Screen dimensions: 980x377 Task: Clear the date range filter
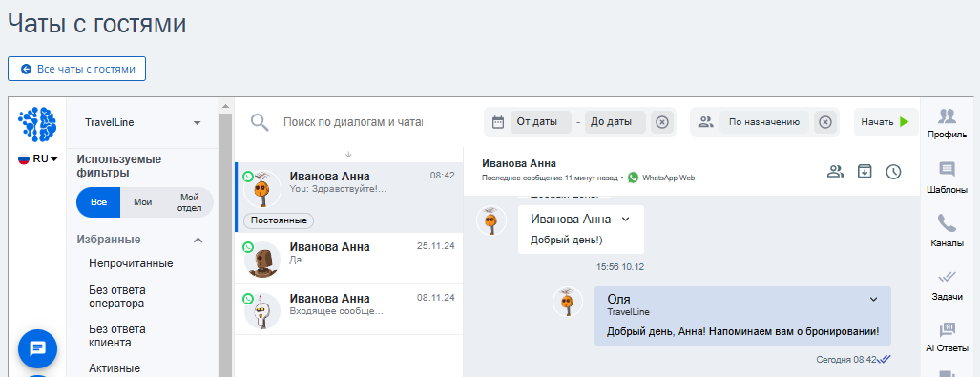662,122
